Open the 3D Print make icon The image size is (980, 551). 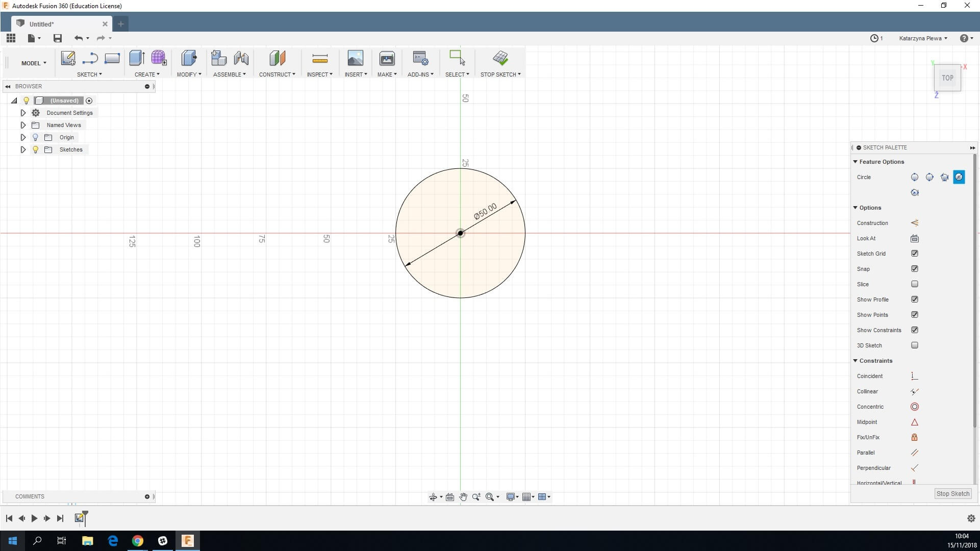click(x=387, y=58)
